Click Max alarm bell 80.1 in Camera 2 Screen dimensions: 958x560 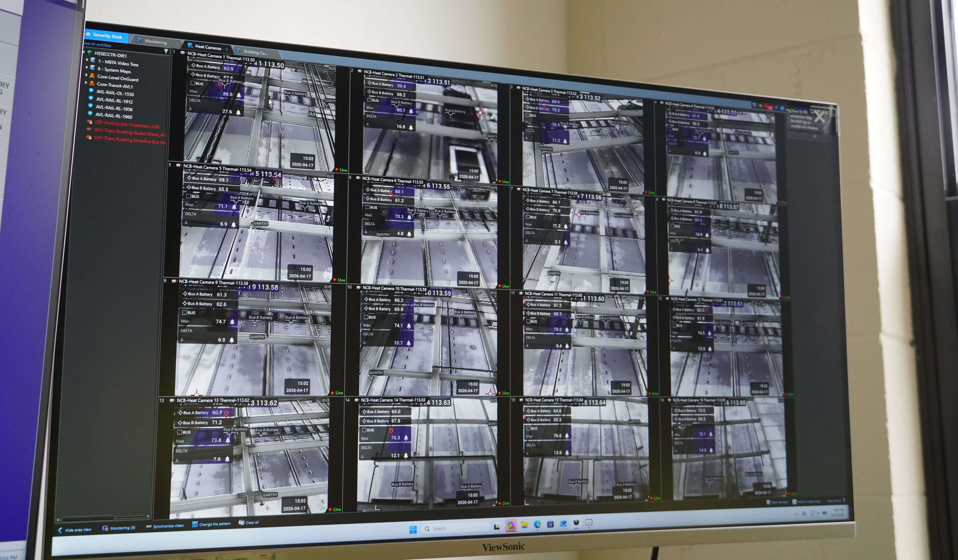point(411,111)
